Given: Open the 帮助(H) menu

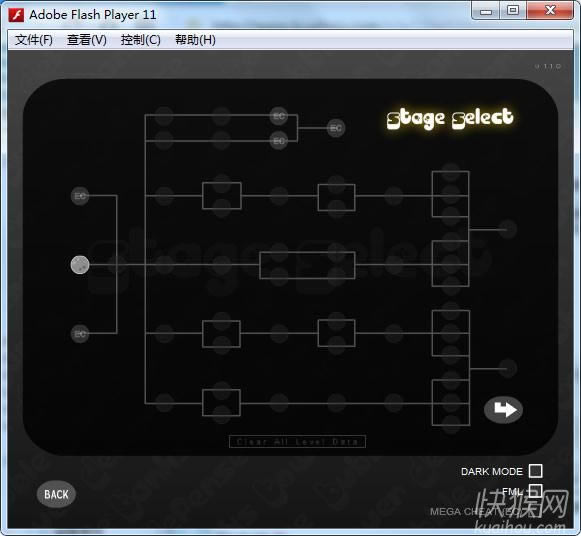Looking at the screenshot, I should click(195, 40).
